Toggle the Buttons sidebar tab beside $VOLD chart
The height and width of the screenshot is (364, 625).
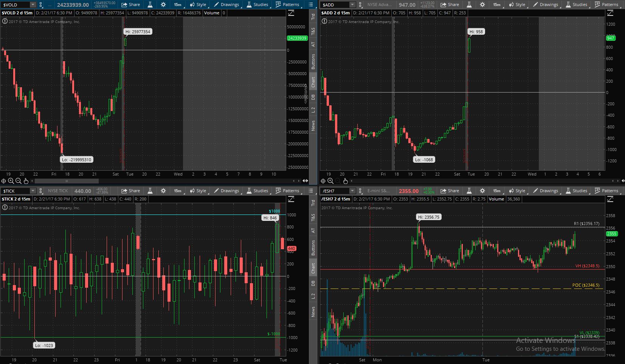click(313, 62)
